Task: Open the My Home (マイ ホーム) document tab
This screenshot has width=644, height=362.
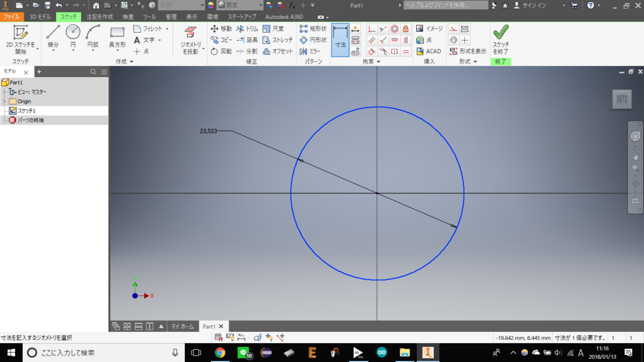Action: 182,326
